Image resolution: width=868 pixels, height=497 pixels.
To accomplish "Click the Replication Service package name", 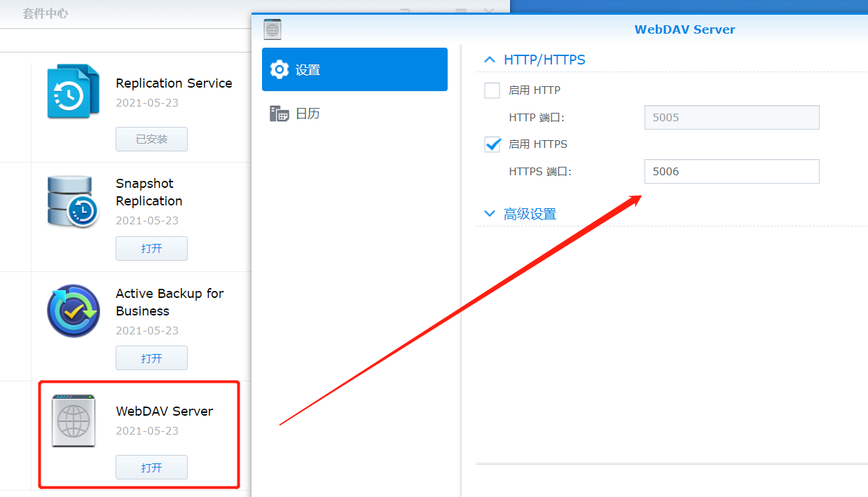I will click(174, 83).
